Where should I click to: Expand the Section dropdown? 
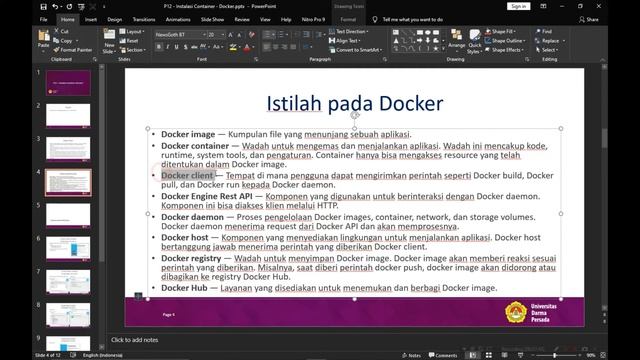click(x=133, y=50)
